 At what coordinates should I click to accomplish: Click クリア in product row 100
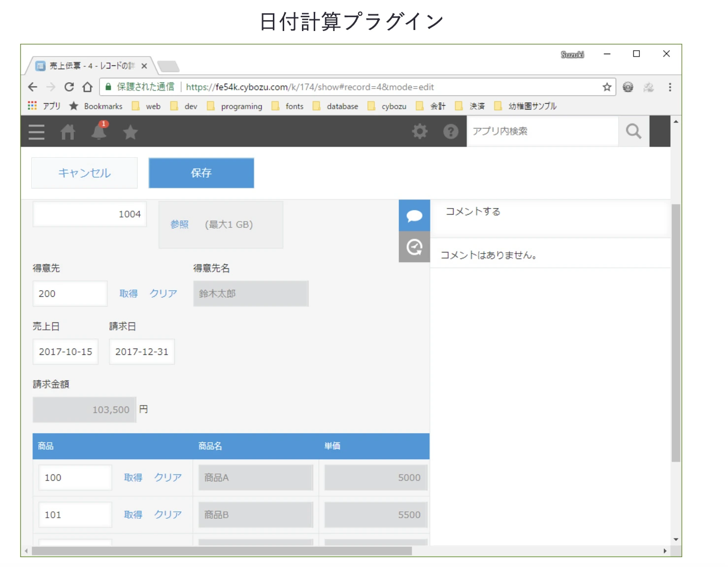click(x=168, y=477)
